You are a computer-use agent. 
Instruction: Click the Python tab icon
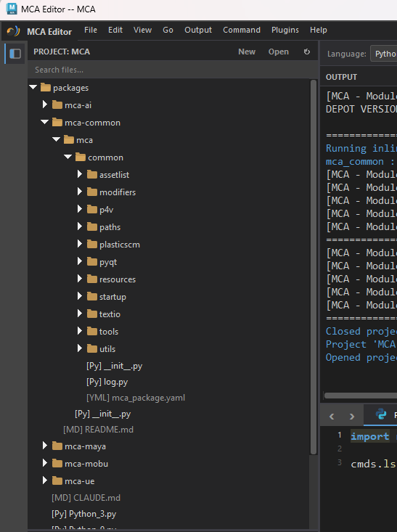[x=381, y=414]
